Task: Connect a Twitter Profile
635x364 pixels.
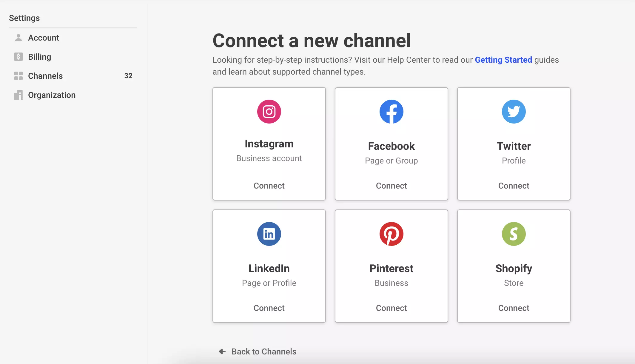Action: 514,186
